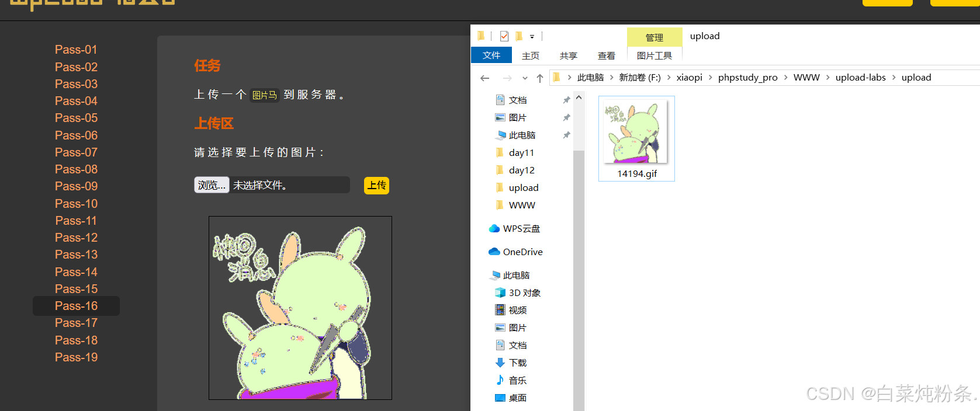Click the up one level arrow
This screenshot has width=980, height=411.
pos(540,78)
